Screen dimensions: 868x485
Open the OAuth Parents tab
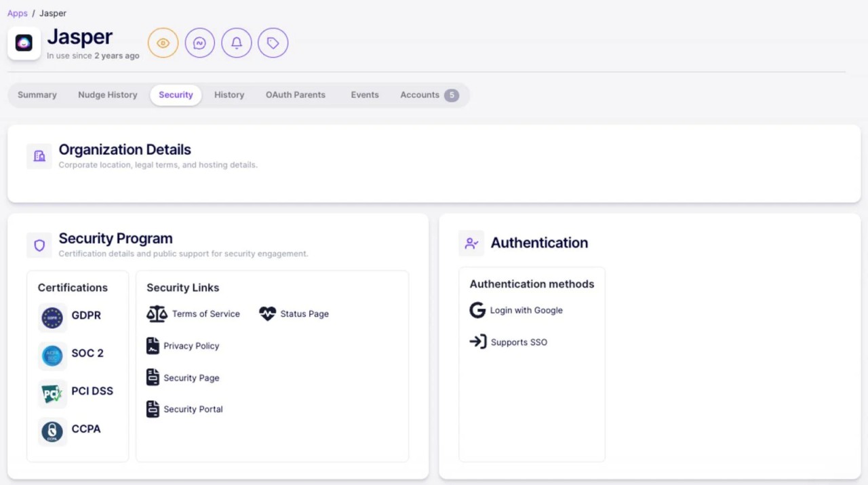click(295, 95)
